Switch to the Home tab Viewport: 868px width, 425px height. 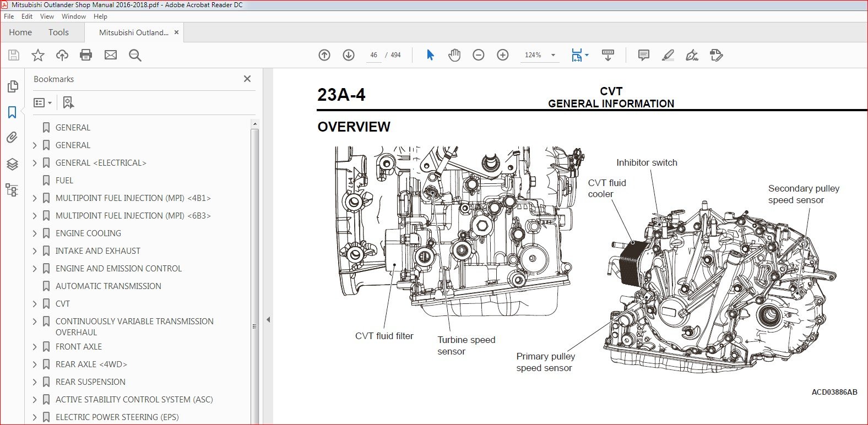click(20, 32)
